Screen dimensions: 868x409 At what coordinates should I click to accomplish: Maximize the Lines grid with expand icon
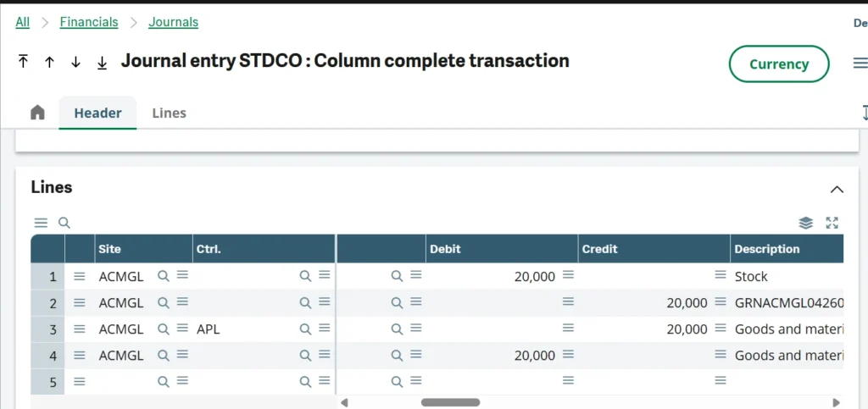pyautogui.click(x=832, y=223)
